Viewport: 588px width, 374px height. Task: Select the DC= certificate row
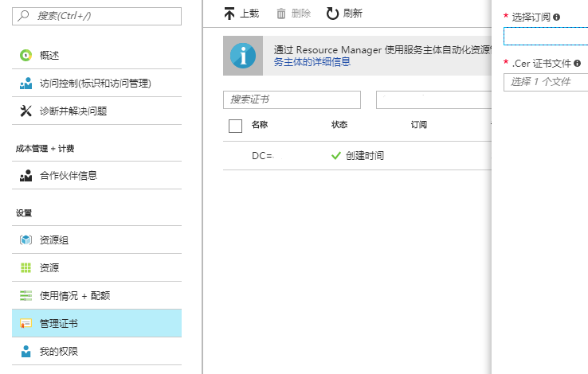tap(357, 156)
